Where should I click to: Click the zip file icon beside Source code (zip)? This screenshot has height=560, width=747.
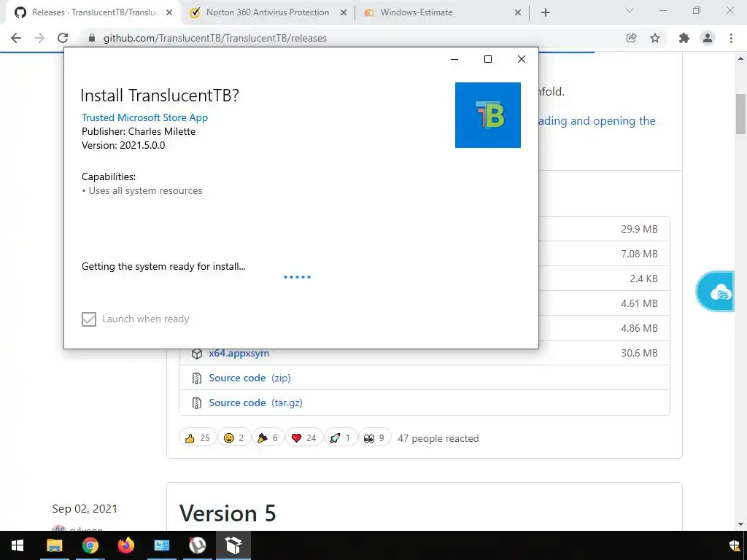point(197,378)
